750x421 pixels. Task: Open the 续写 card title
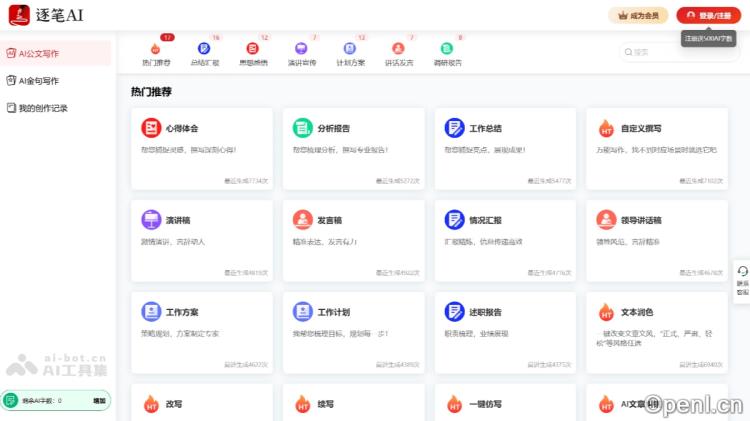pos(325,404)
